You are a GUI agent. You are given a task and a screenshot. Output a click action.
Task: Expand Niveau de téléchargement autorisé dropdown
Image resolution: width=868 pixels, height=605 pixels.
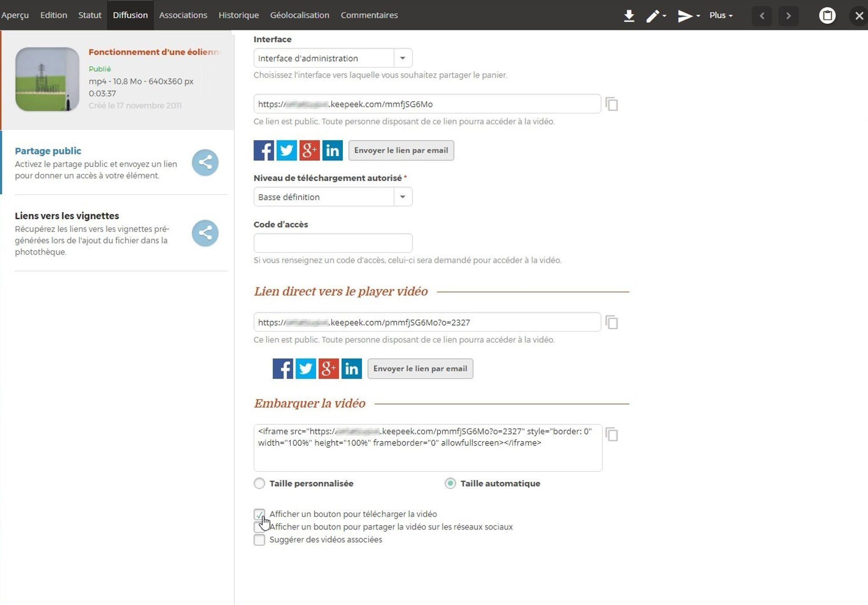pos(333,197)
